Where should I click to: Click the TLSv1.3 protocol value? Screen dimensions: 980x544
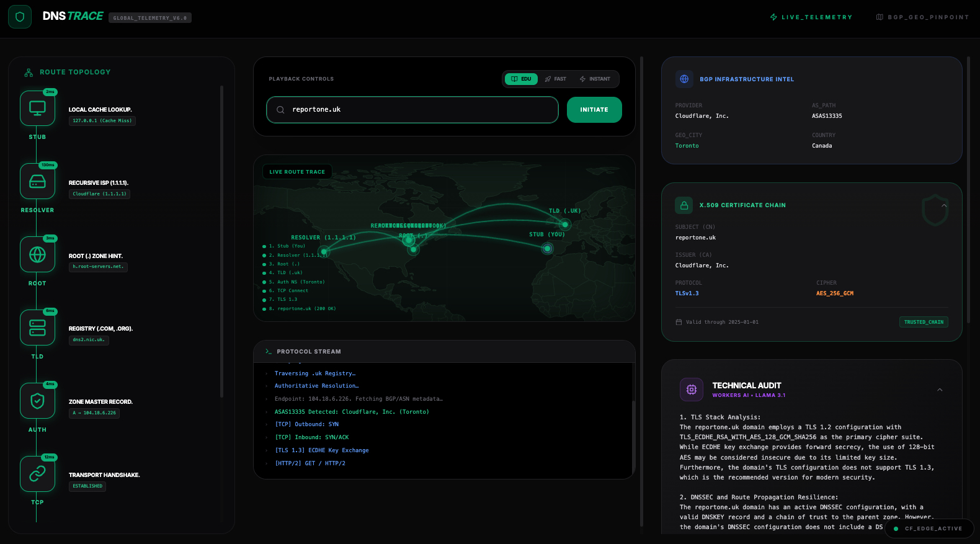(687, 293)
